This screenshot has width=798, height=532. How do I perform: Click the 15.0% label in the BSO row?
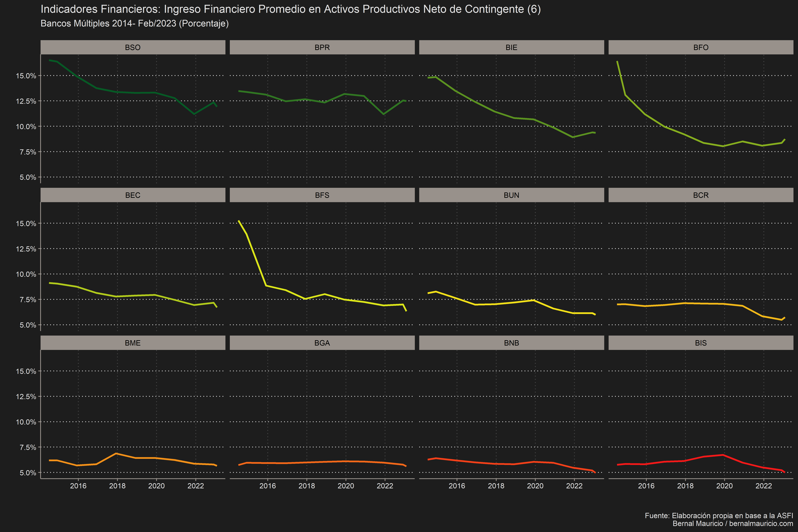click(x=26, y=76)
